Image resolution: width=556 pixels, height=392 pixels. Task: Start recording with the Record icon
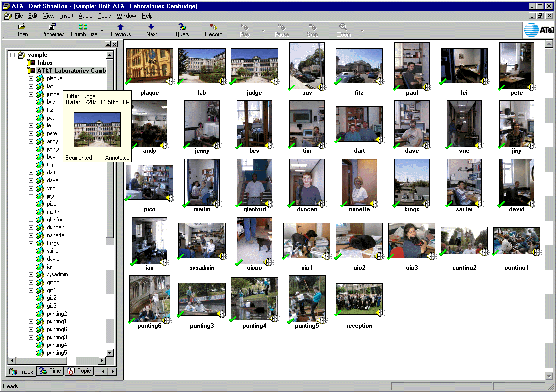point(213,26)
